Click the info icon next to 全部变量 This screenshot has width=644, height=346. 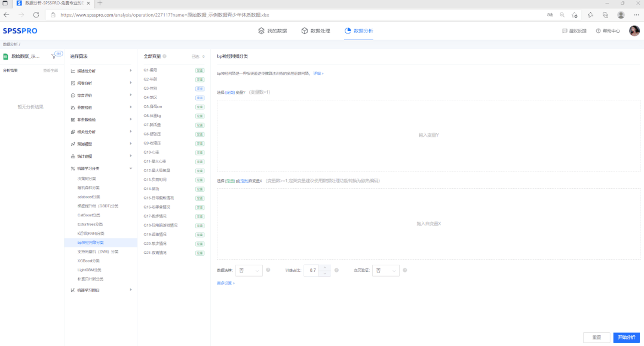click(164, 56)
